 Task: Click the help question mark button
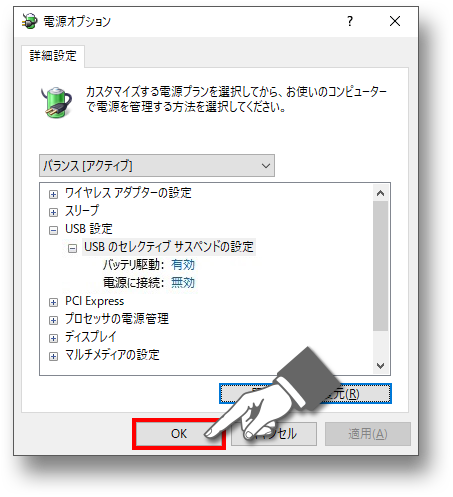pos(349,21)
